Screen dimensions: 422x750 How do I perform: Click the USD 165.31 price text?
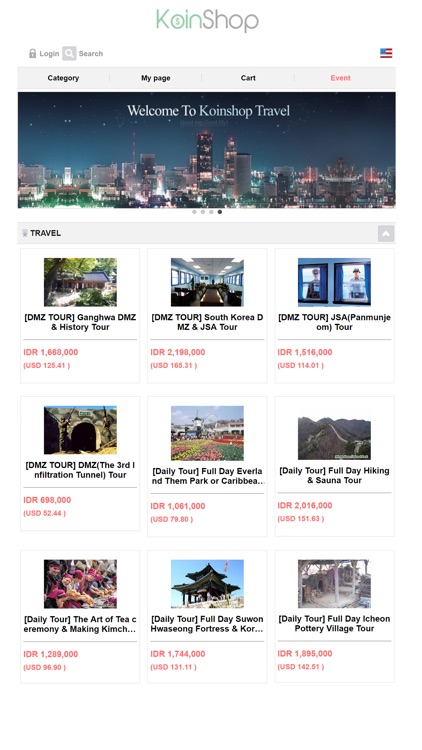[x=174, y=365]
